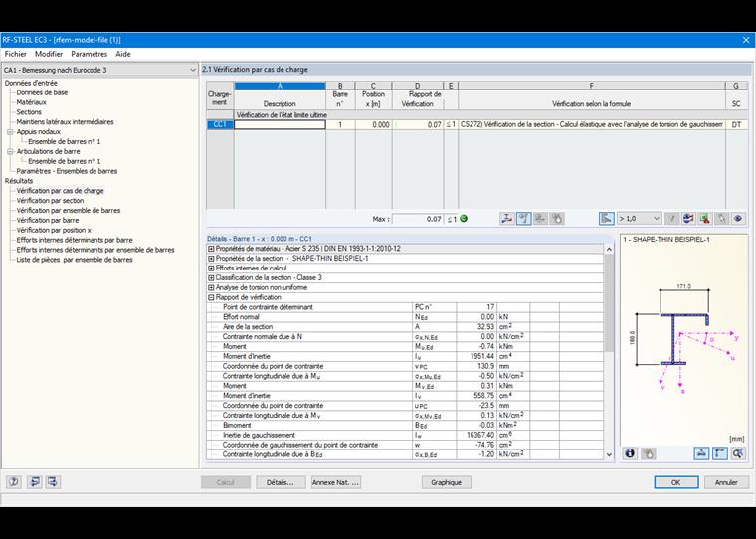Select Liste de pièces par ensemble de barres

tap(75, 260)
